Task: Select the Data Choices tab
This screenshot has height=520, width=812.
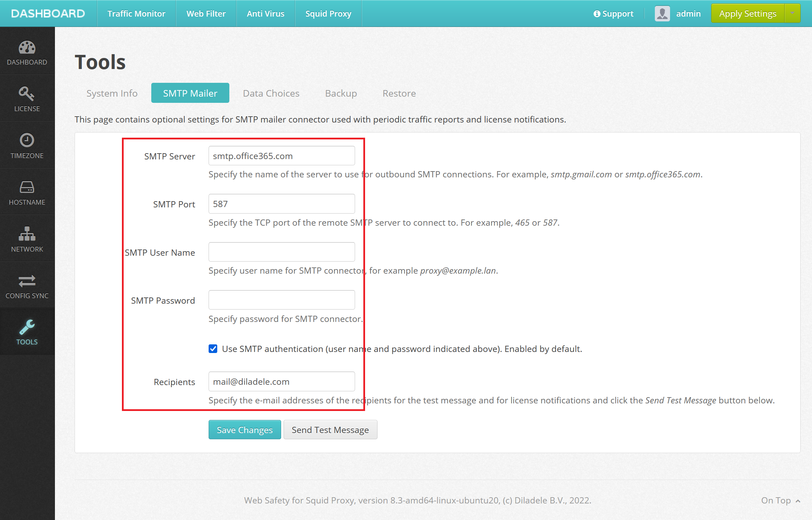Action: (270, 94)
